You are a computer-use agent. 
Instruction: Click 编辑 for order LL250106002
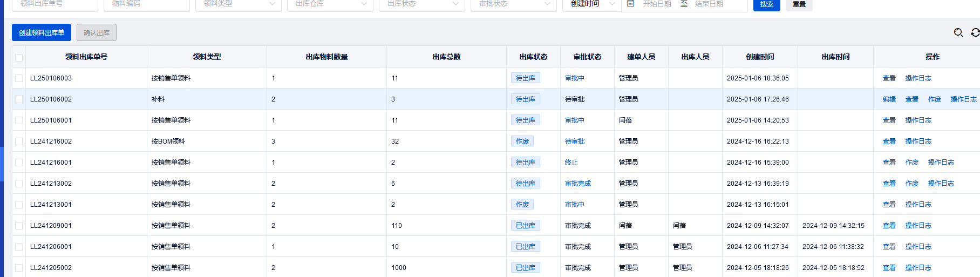click(889, 99)
